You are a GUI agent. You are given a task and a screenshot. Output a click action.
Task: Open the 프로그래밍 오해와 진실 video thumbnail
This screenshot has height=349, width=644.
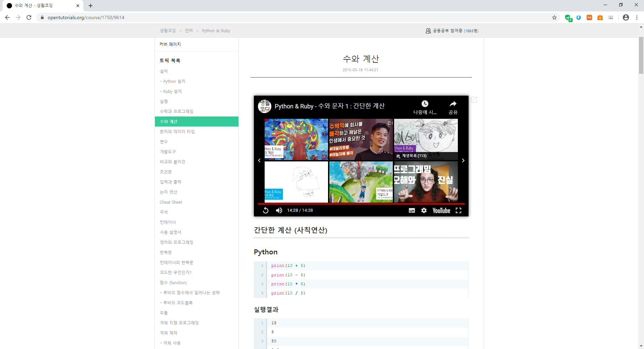tap(426, 182)
